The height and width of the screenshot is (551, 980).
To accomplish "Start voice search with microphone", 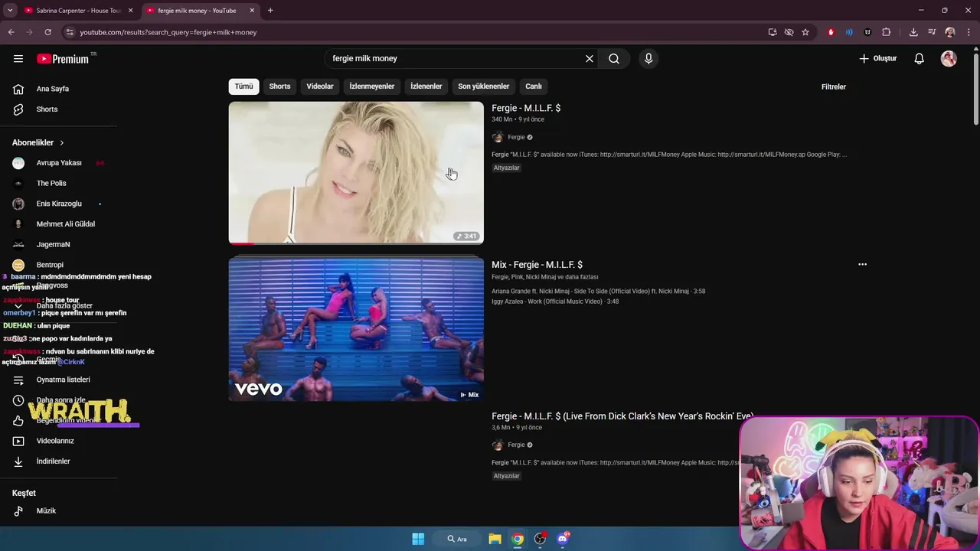I will point(648,58).
